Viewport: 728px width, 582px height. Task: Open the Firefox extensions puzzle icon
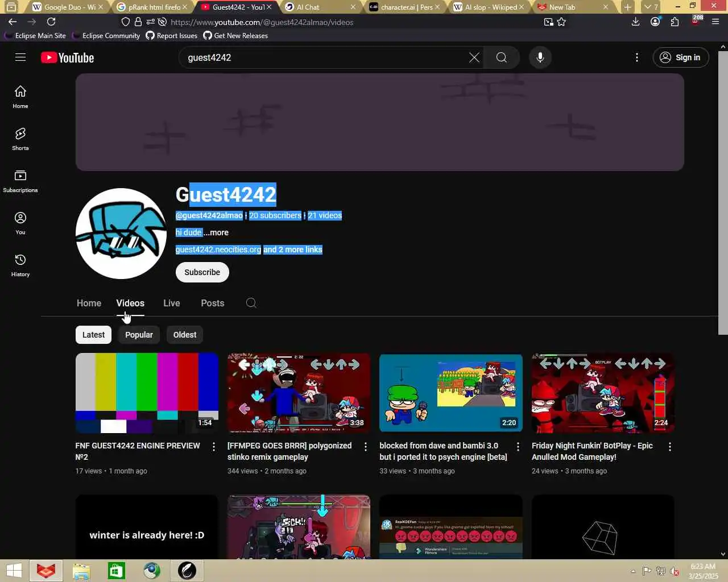pyautogui.click(x=675, y=22)
